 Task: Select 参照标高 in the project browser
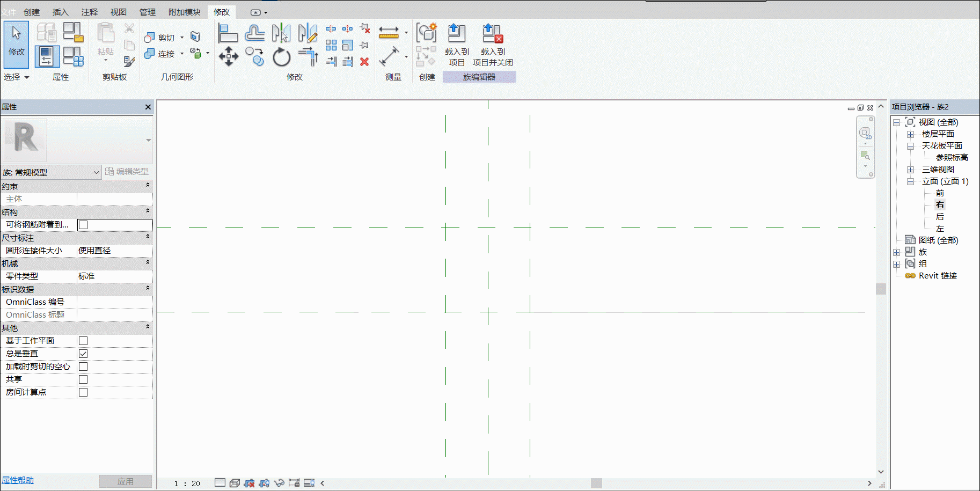click(x=952, y=158)
